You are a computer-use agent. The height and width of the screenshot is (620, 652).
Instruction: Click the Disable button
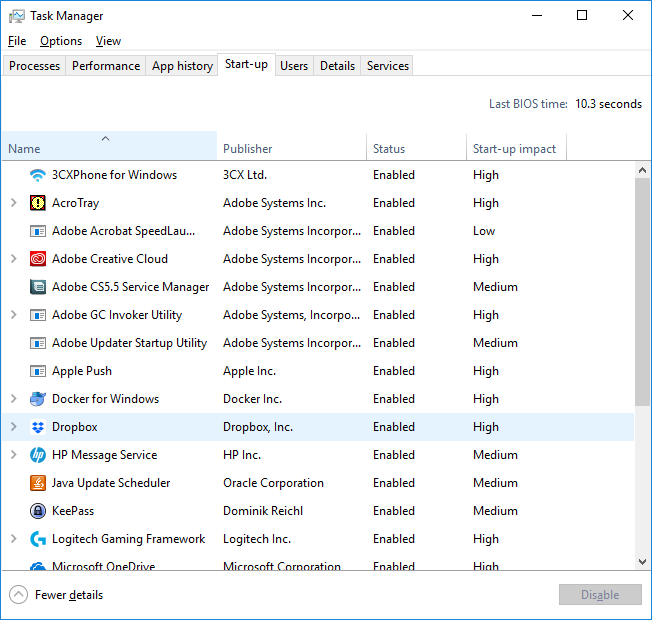tap(600, 595)
